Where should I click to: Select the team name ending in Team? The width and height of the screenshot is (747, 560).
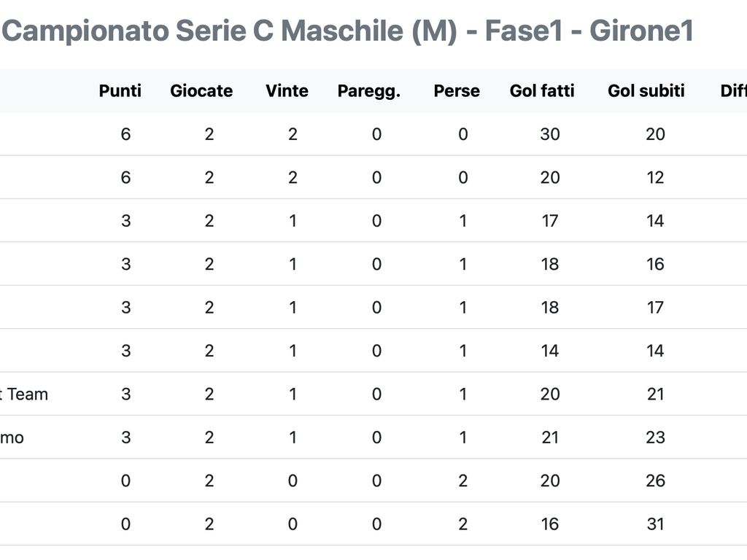click(24, 394)
